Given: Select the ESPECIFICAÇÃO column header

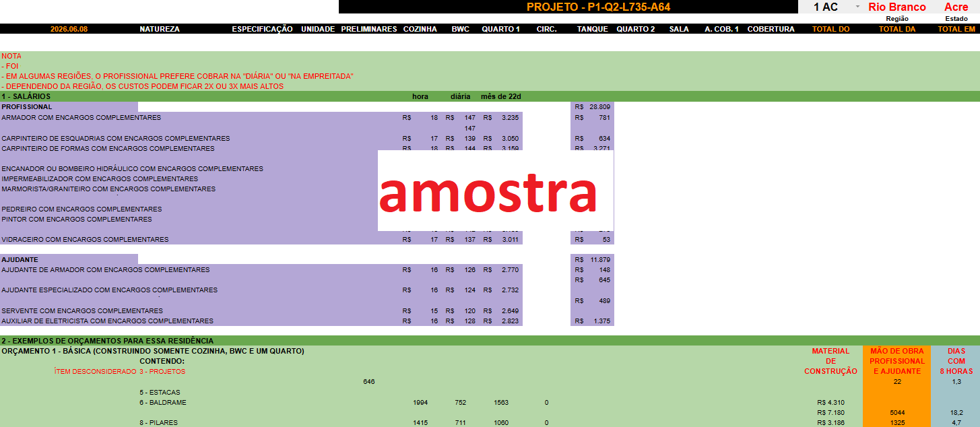Looking at the screenshot, I should click(262, 29).
